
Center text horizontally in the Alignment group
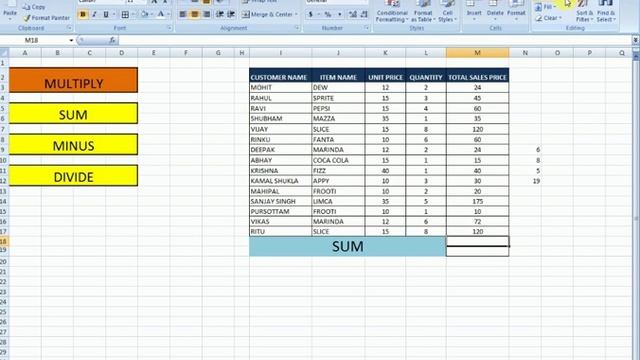195,14
